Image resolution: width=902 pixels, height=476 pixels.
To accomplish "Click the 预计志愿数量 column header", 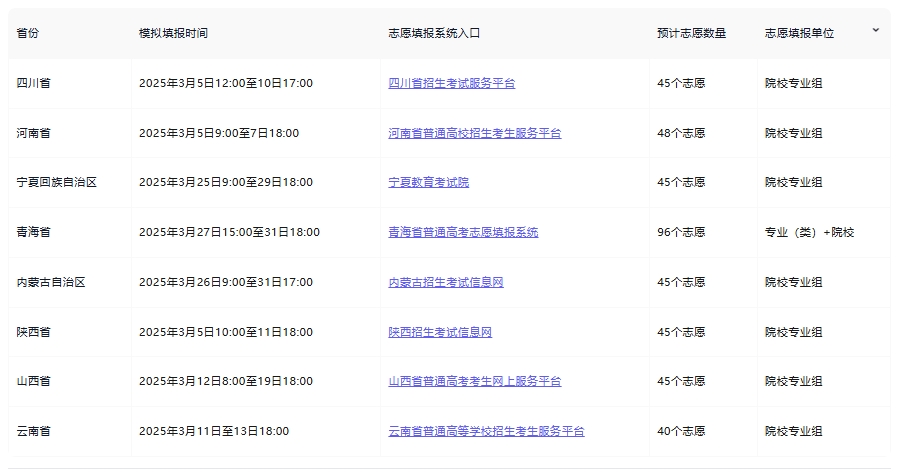I will pos(691,33).
